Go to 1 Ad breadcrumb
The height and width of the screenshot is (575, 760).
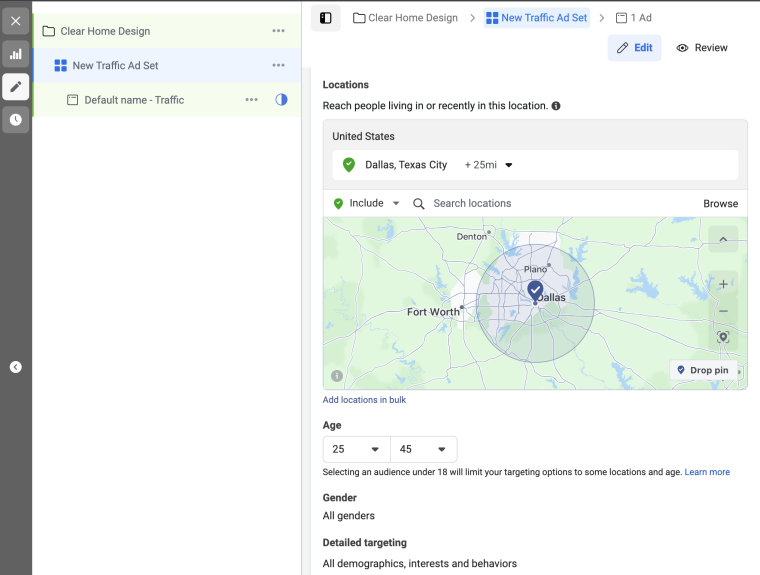[x=633, y=18]
